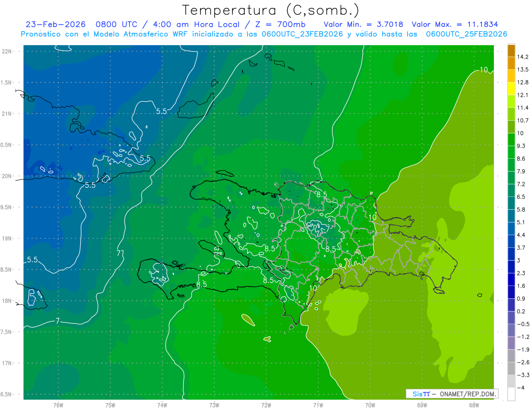The height and width of the screenshot is (411, 532).
Task: Click the "Temperatura (C,somb.)" chart title
Action: 270,10
